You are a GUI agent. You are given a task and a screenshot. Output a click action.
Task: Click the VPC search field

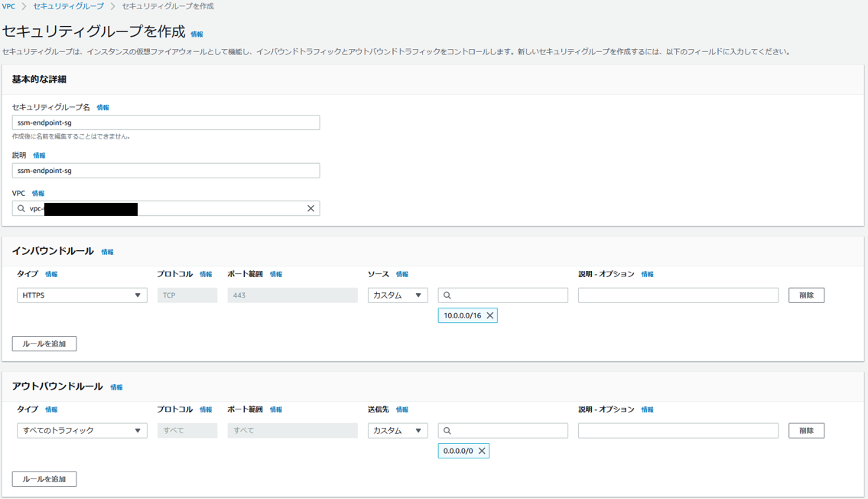166,208
